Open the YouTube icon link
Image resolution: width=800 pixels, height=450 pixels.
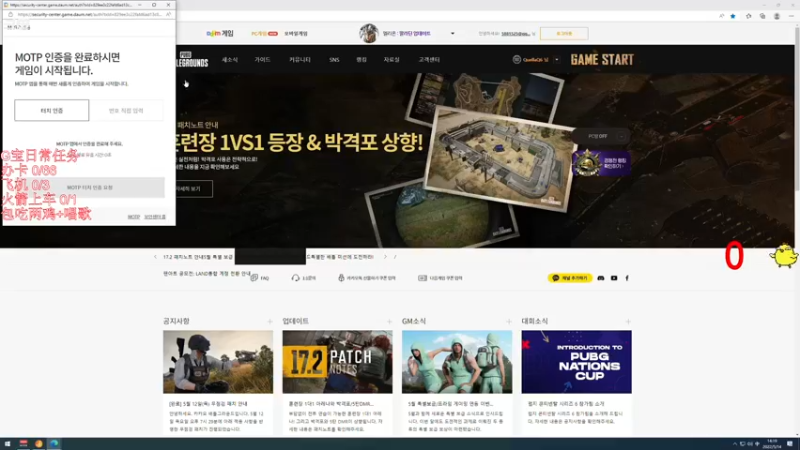point(614,278)
